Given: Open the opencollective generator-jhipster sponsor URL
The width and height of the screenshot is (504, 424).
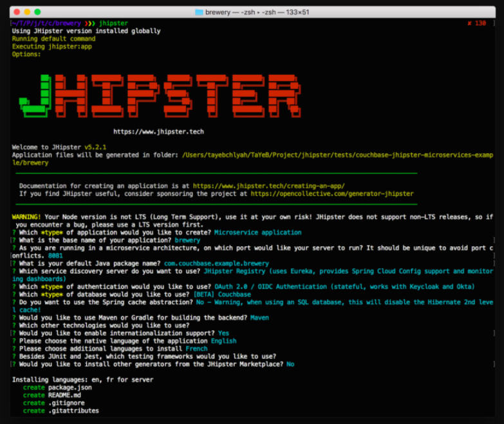Looking at the screenshot, I should click(332, 193).
